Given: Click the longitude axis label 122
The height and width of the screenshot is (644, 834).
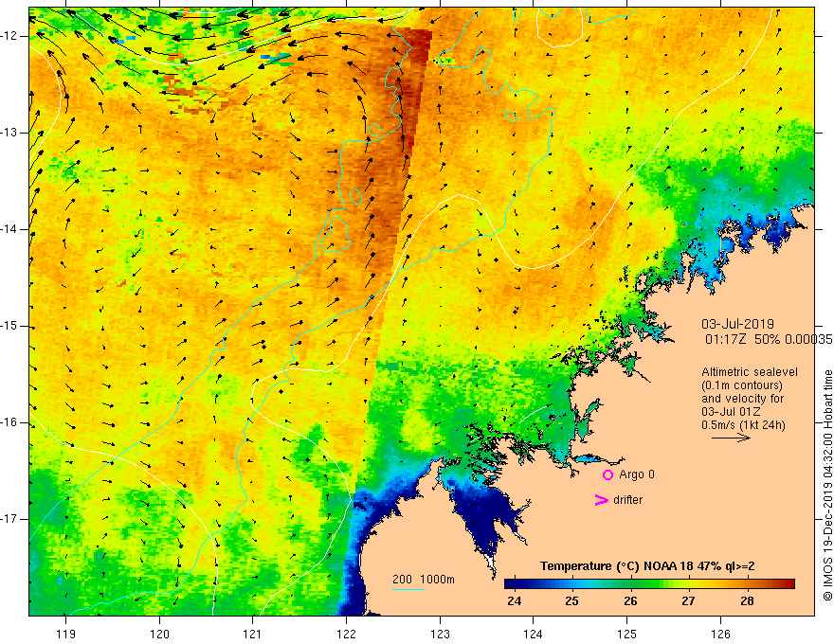Looking at the screenshot, I should click(x=346, y=634).
